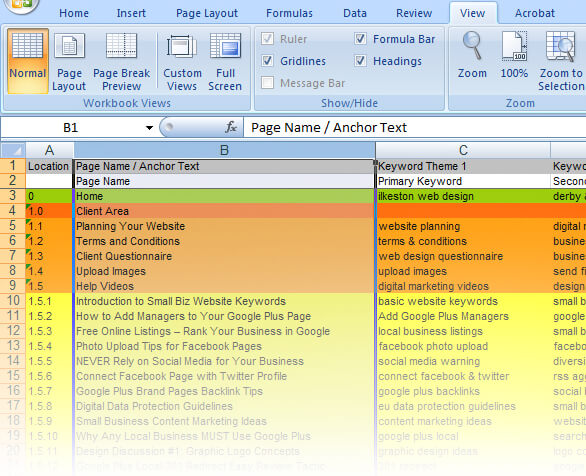Viewport: 586px width, 476px height.
Task: Select location cell '1.2' in column A
Action: [x=49, y=241]
